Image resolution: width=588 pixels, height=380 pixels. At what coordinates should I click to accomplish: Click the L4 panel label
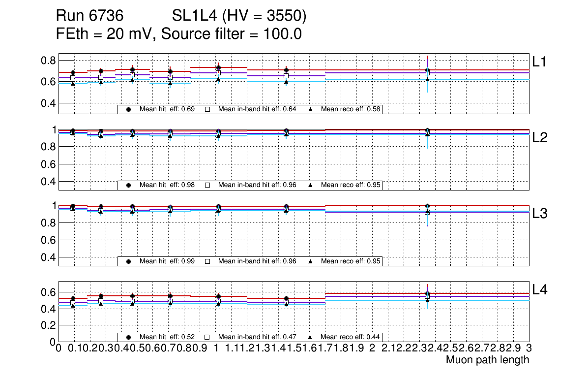(x=541, y=290)
